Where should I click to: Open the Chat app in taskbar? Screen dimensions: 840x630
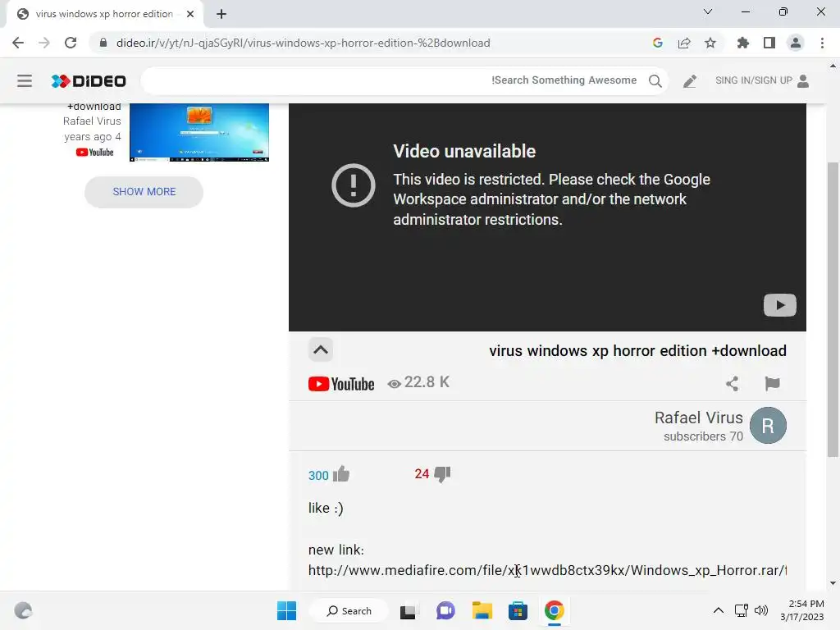pos(445,610)
